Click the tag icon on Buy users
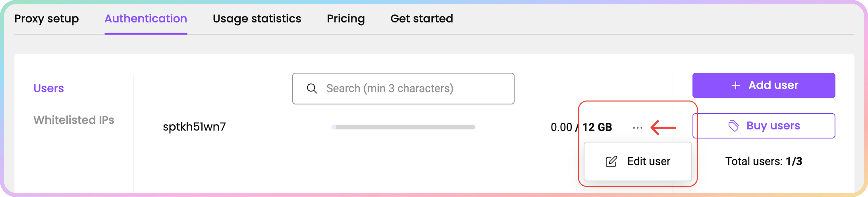The width and height of the screenshot is (868, 197). 734,126
